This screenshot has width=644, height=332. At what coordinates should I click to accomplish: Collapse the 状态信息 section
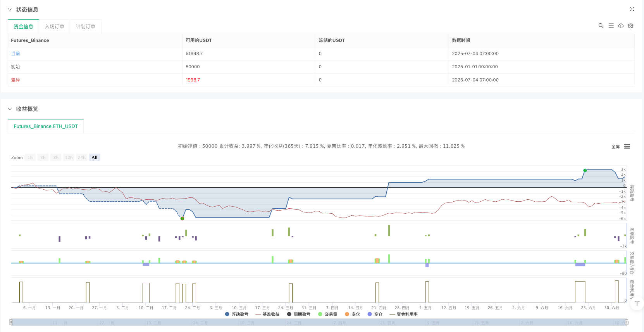tap(10, 10)
